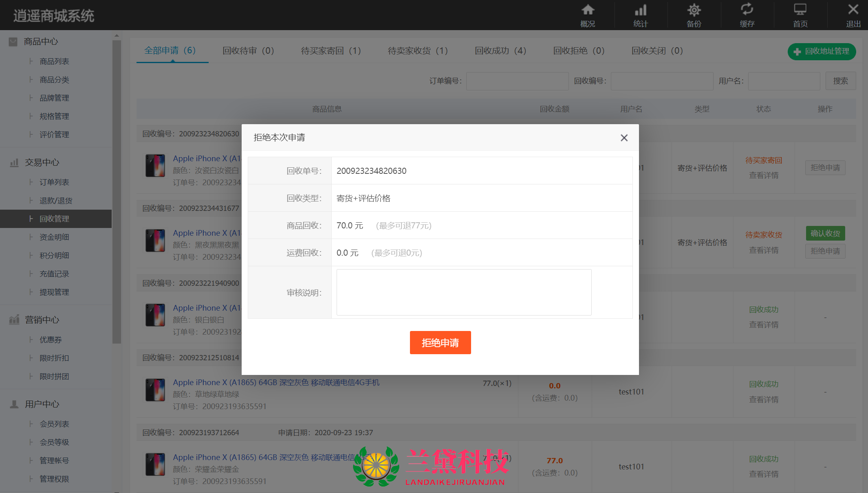The height and width of the screenshot is (493, 868).
Task: Collapse the 营销中心 sidebar section
Action: point(42,320)
